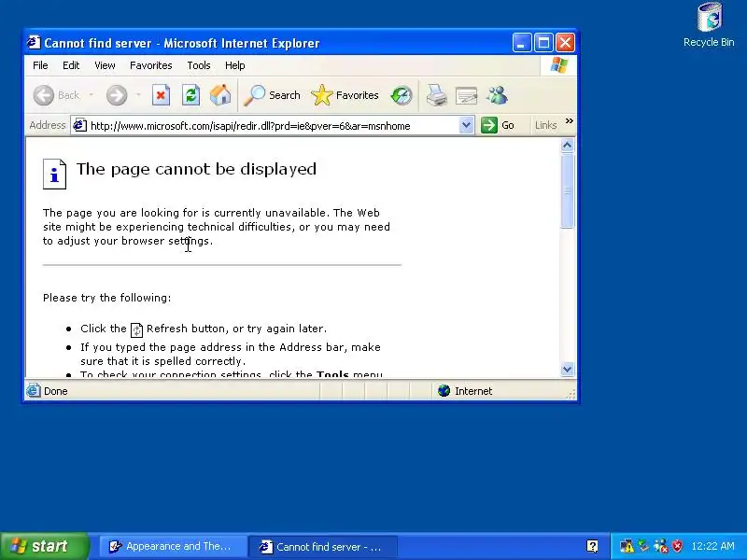Viewport: 747px width, 560px height.
Task: Click the Safely Remove Hardware tray icon
Action: tap(644, 545)
